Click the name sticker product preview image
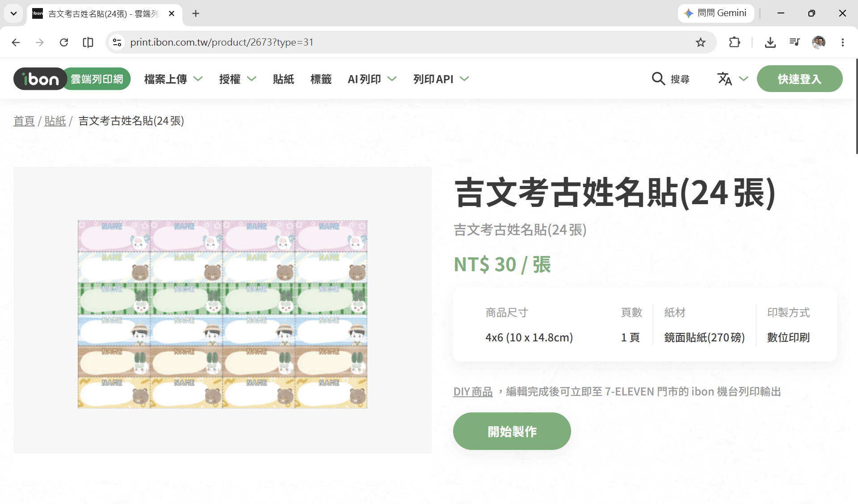The image size is (858, 504). click(x=223, y=314)
